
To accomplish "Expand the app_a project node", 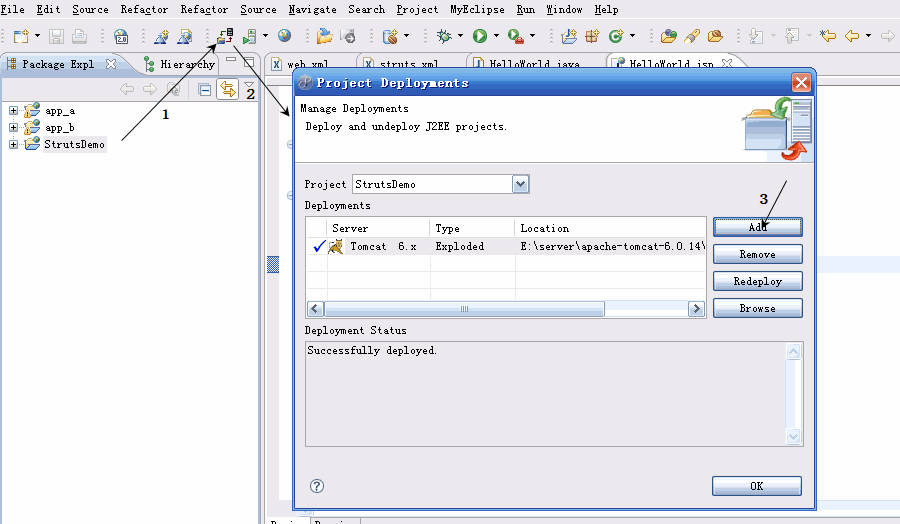I will (x=13, y=110).
